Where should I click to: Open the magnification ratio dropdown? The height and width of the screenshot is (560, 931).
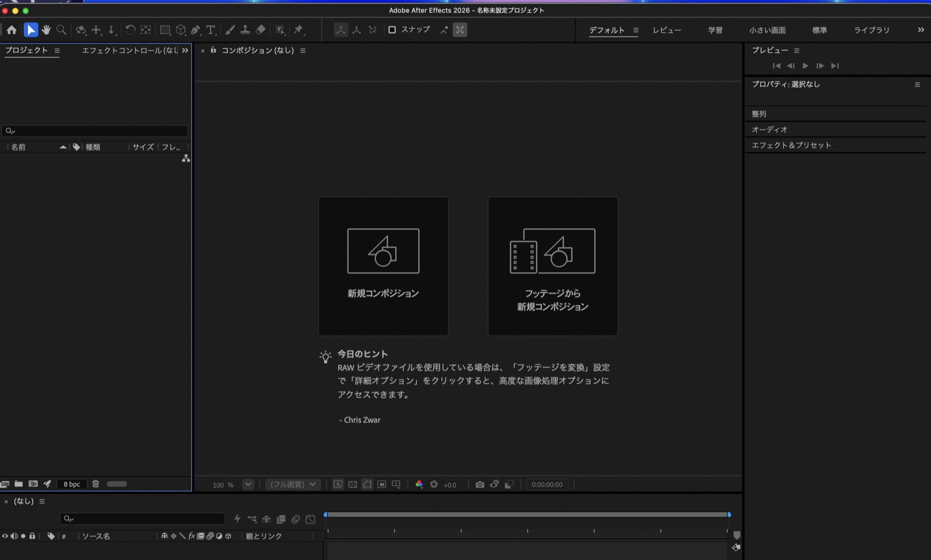click(x=248, y=484)
